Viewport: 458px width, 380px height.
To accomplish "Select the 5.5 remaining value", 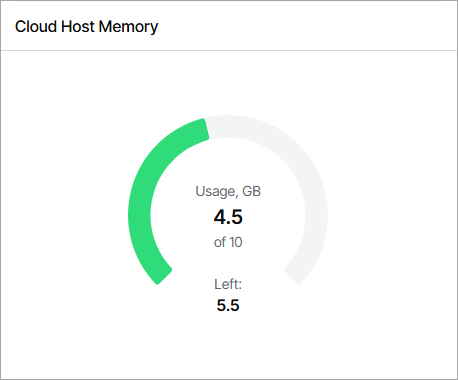I will [x=228, y=305].
